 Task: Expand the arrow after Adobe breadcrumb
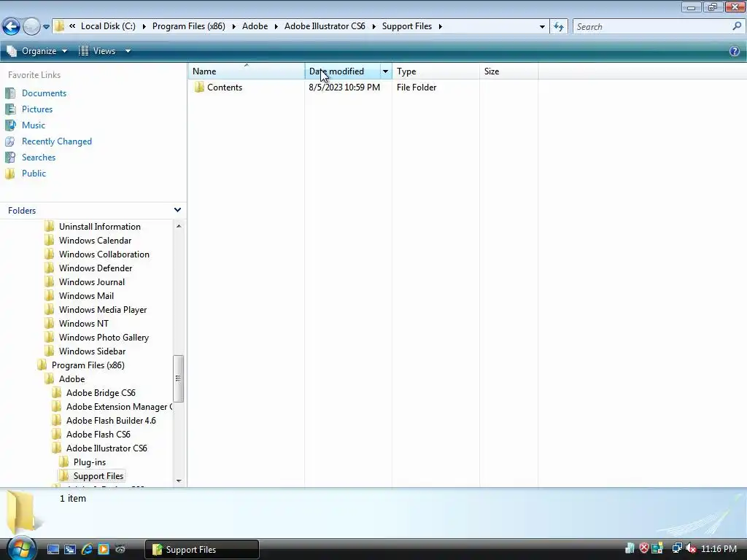tap(276, 26)
